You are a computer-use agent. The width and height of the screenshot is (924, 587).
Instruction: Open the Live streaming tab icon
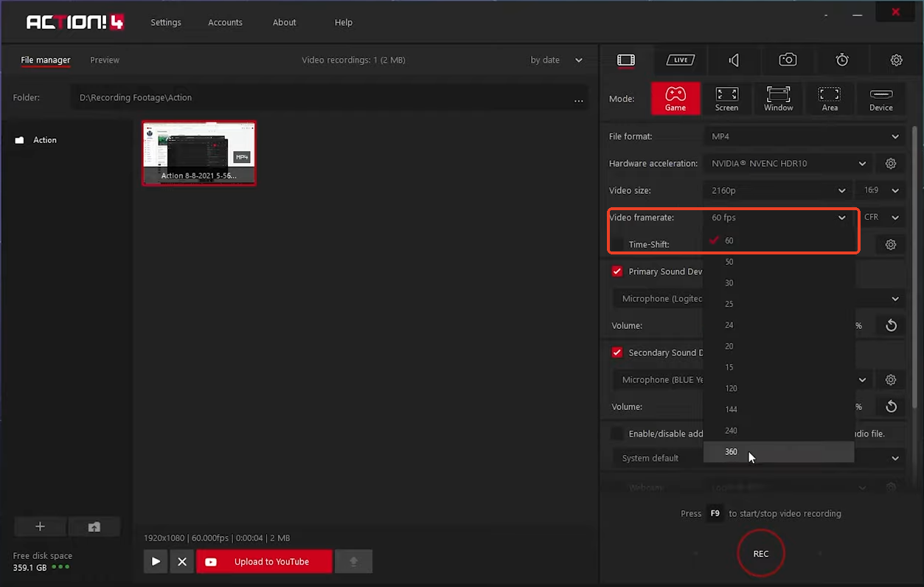click(680, 60)
